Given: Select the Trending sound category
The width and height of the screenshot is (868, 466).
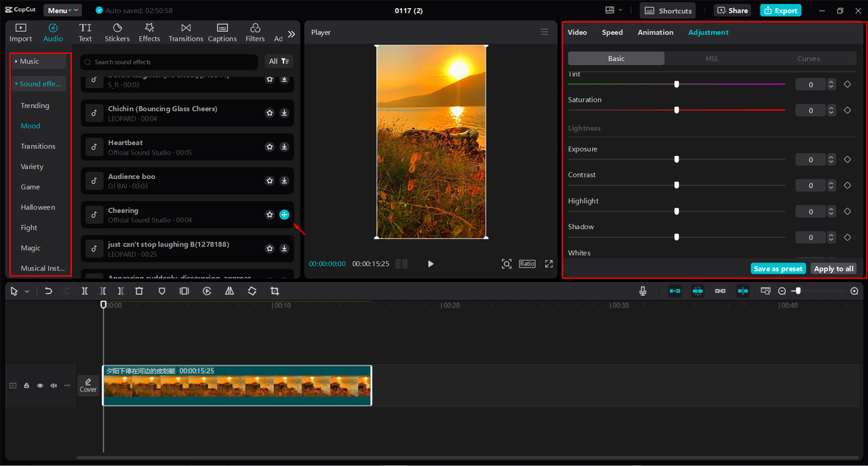Looking at the screenshot, I should coord(35,106).
